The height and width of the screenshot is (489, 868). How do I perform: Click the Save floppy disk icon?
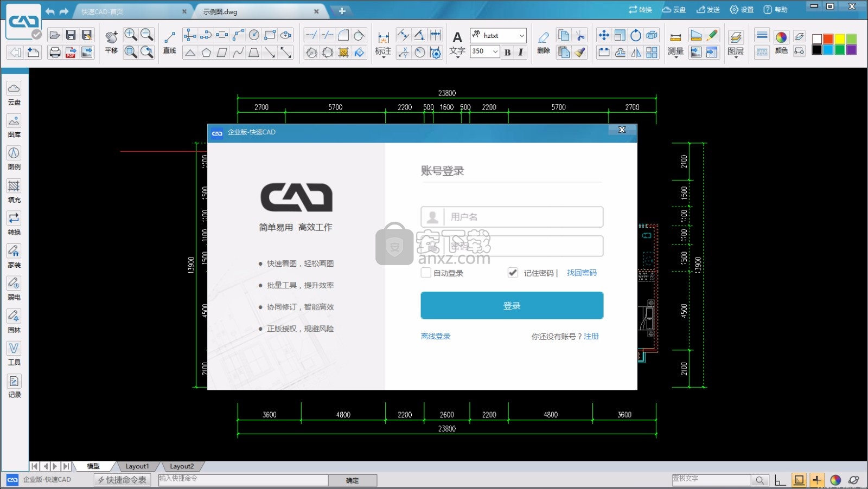tap(71, 35)
